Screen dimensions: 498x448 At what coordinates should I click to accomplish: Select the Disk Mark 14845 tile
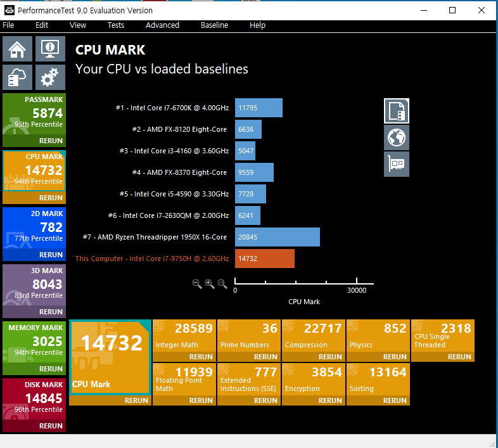coord(34,399)
